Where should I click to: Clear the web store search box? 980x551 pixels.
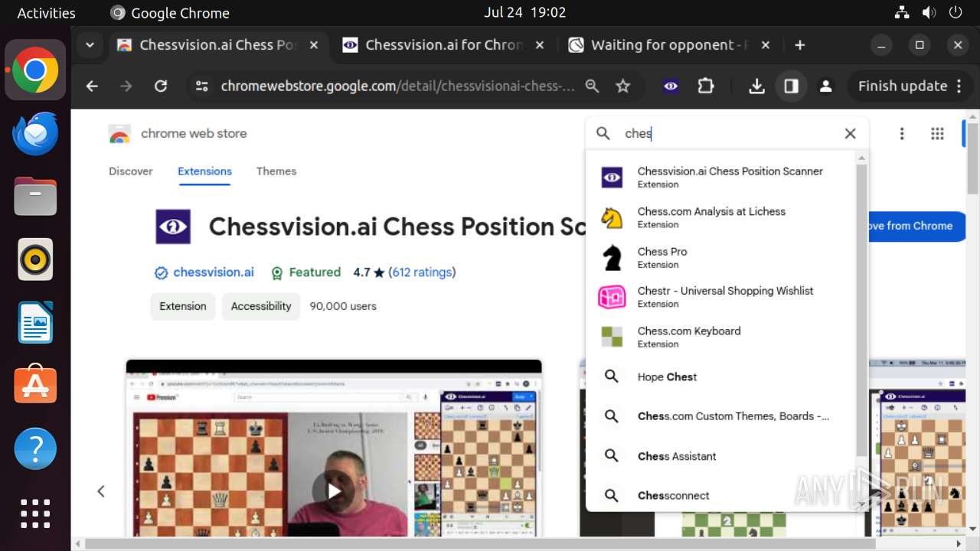(x=850, y=133)
